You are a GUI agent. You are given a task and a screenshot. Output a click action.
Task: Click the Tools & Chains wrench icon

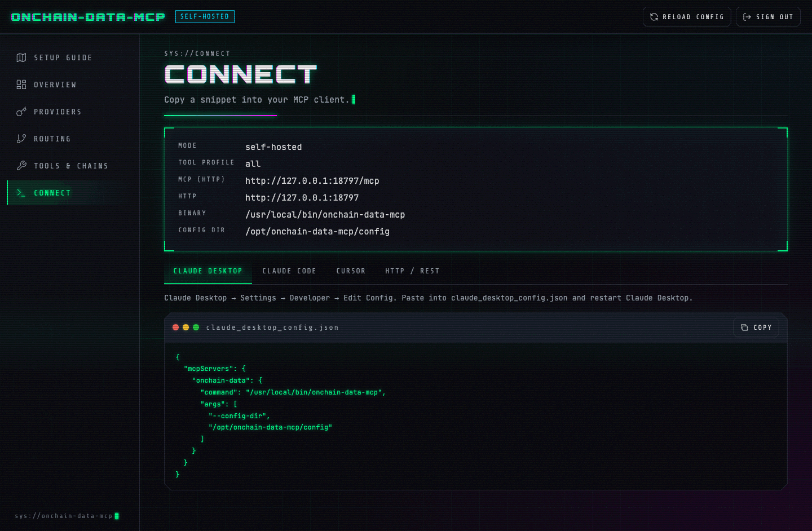click(x=21, y=166)
